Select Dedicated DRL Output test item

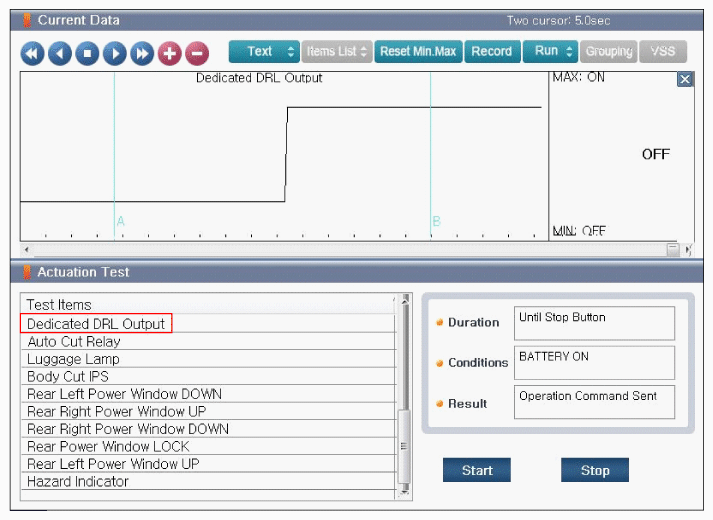(x=208, y=324)
